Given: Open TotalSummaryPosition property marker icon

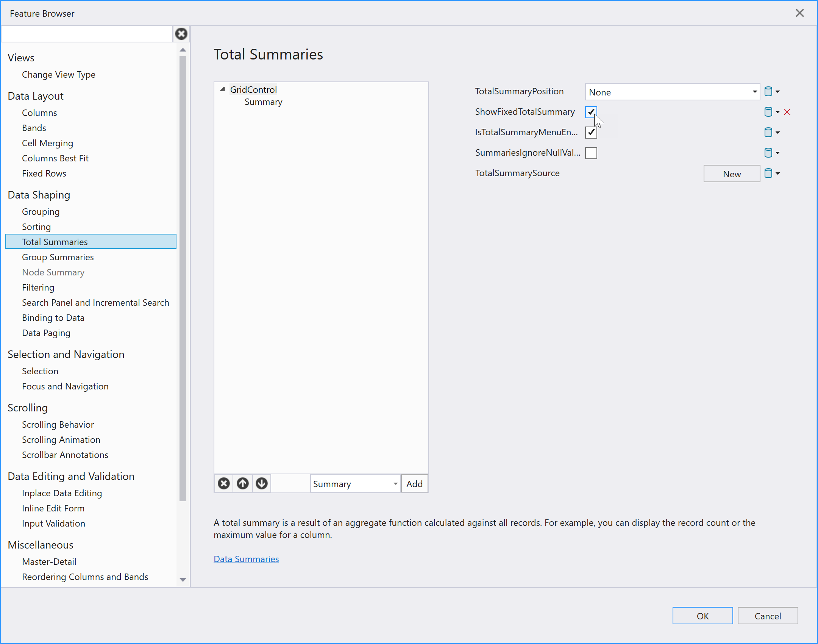Looking at the screenshot, I should (769, 92).
